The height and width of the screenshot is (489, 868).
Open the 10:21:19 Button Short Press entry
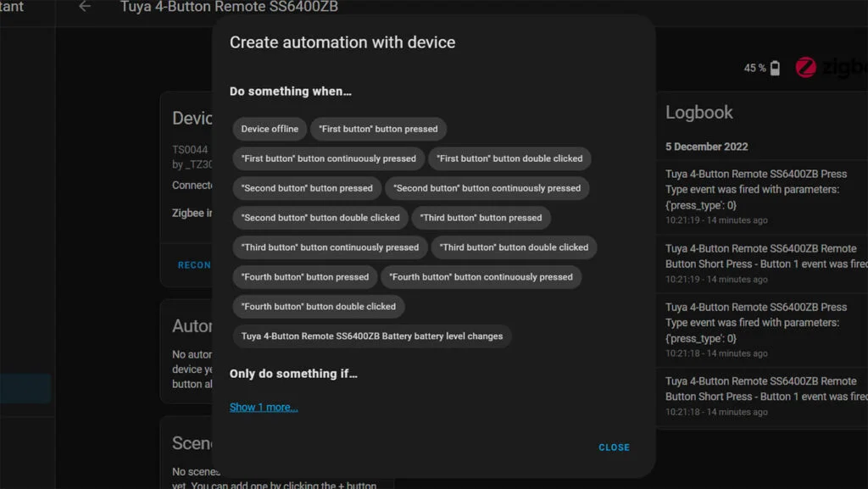point(762,264)
